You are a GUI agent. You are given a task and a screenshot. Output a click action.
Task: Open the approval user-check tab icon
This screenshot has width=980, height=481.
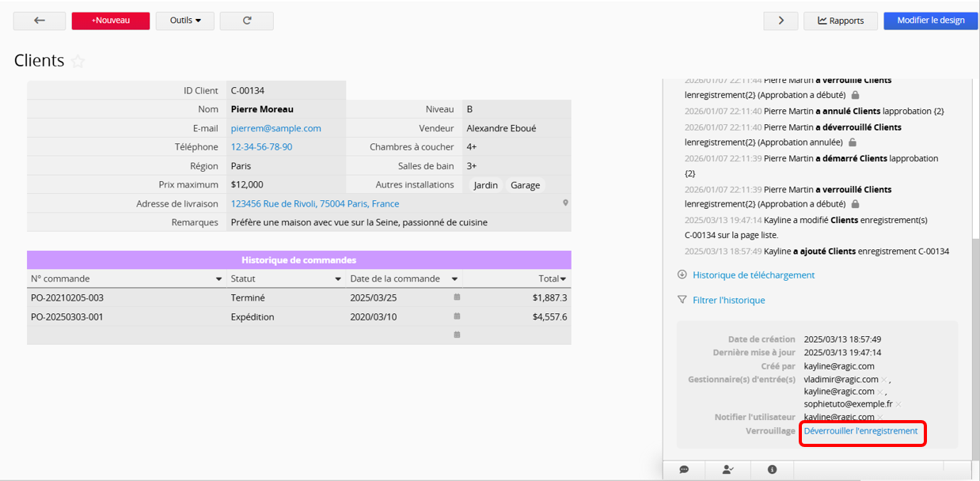(x=727, y=469)
